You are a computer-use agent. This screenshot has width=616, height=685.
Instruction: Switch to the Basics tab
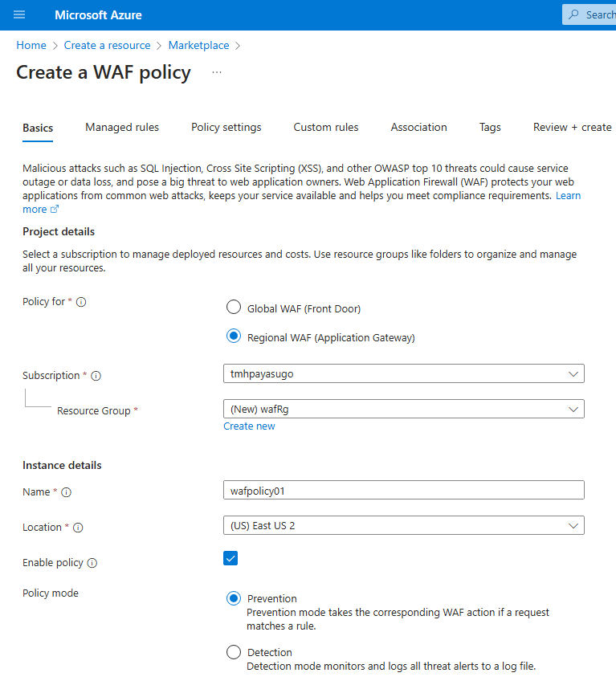tap(38, 128)
